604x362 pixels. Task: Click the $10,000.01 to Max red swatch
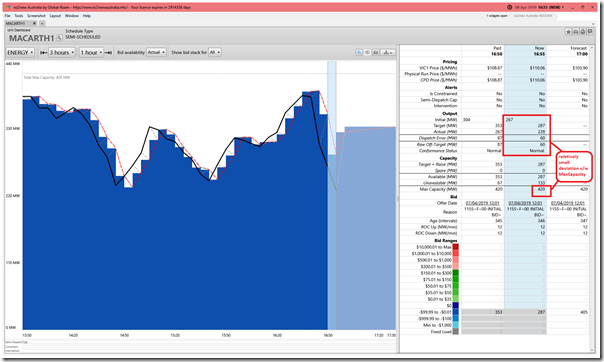[x=456, y=247]
